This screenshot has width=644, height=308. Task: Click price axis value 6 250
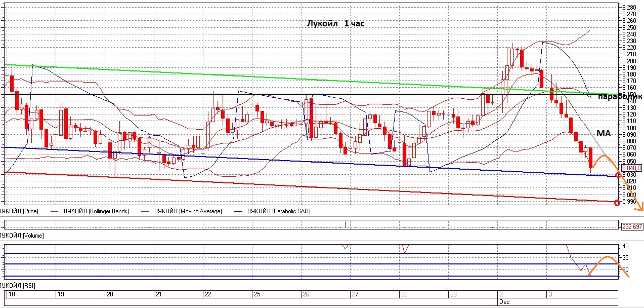coord(629,27)
